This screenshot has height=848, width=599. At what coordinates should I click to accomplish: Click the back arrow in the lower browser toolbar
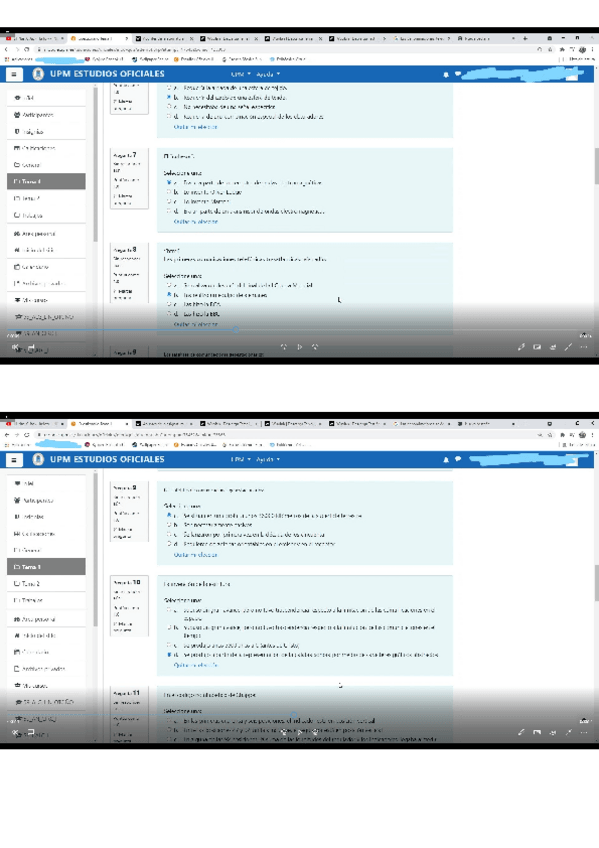point(7,434)
